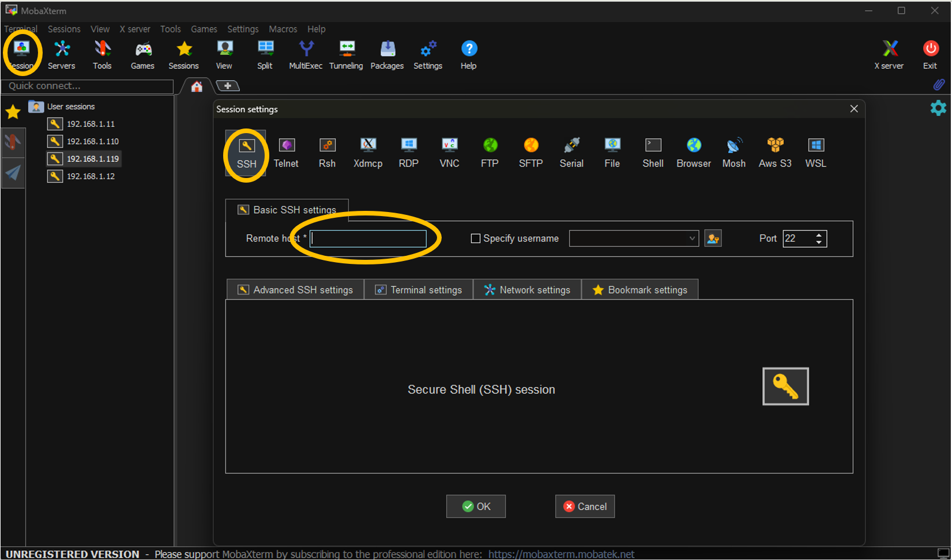952x560 pixels.
Task: Select the Shell session type
Action: (653, 153)
